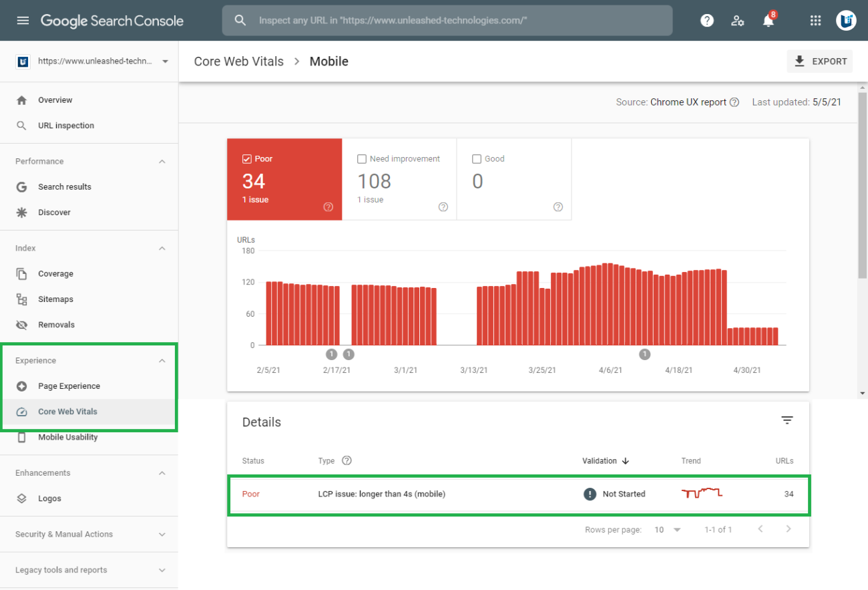Open the hamburger main menu

pos(23,21)
